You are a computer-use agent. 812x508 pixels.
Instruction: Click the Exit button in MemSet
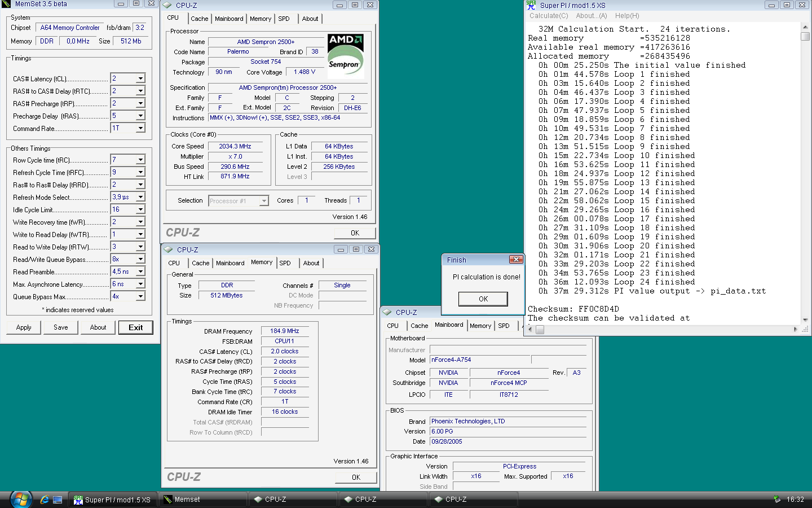[136, 327]
